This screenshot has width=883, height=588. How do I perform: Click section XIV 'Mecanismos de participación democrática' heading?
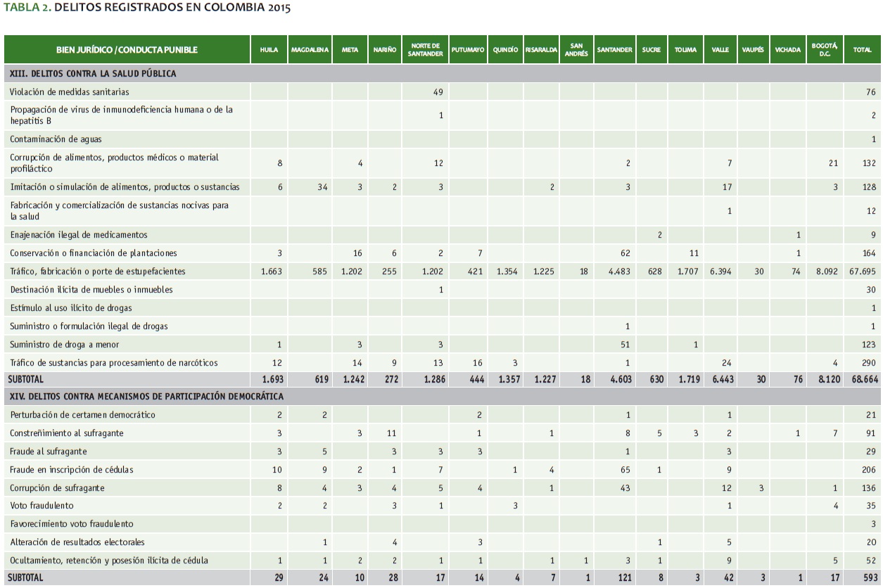tap(146, 397)
